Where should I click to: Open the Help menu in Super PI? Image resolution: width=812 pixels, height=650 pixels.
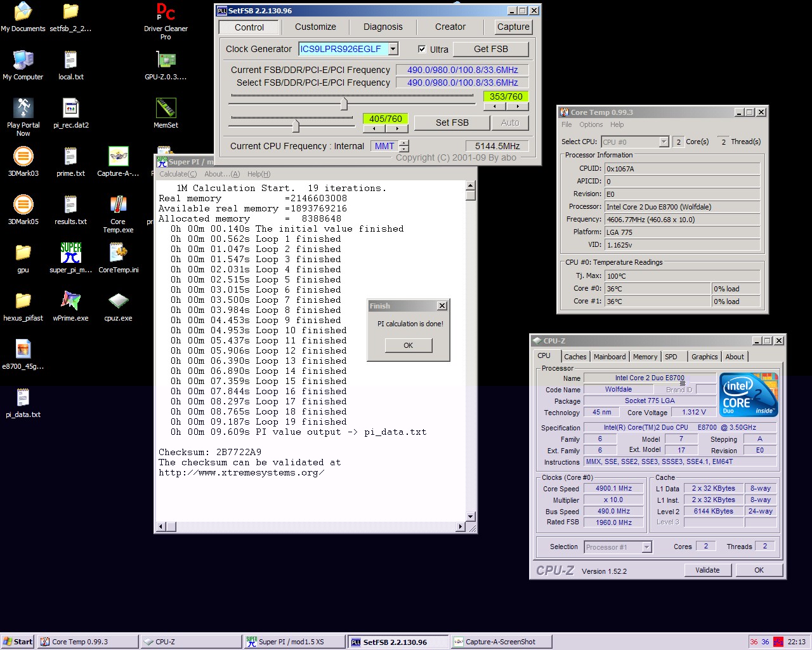pos(259,174)
